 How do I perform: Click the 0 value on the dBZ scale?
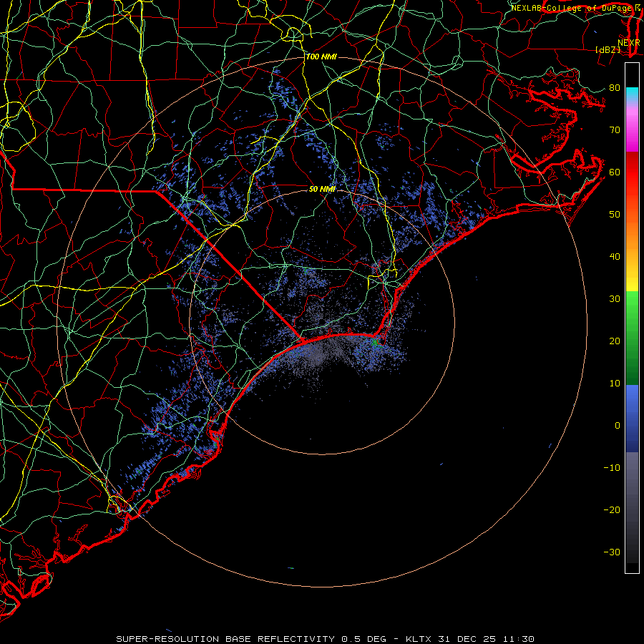(618, 426)
